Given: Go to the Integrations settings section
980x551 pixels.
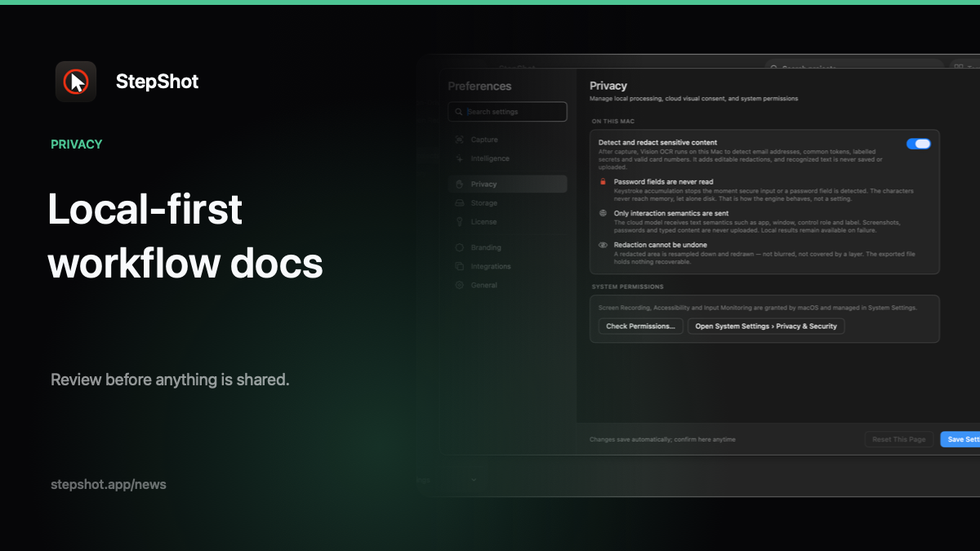Looking at the screenshot, I should (x=507, y=266).
